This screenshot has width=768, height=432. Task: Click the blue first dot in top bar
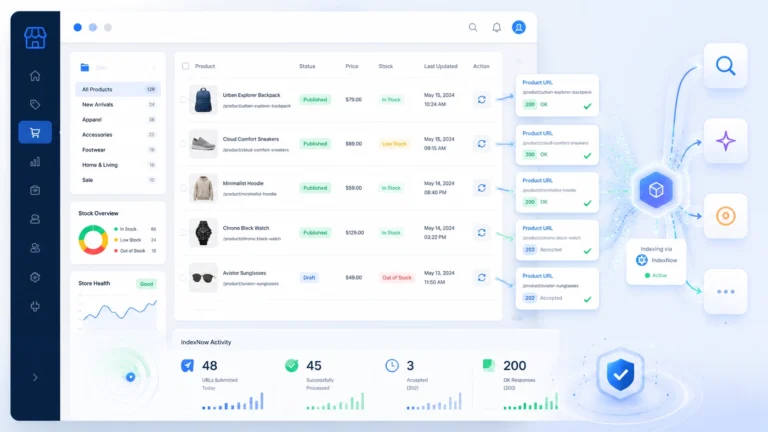77,27
